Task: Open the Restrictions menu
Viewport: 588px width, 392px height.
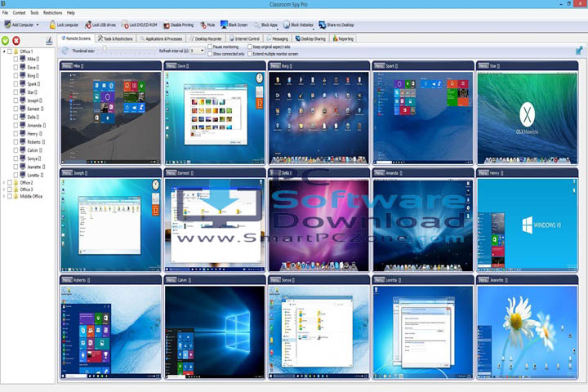Action: 53,13
